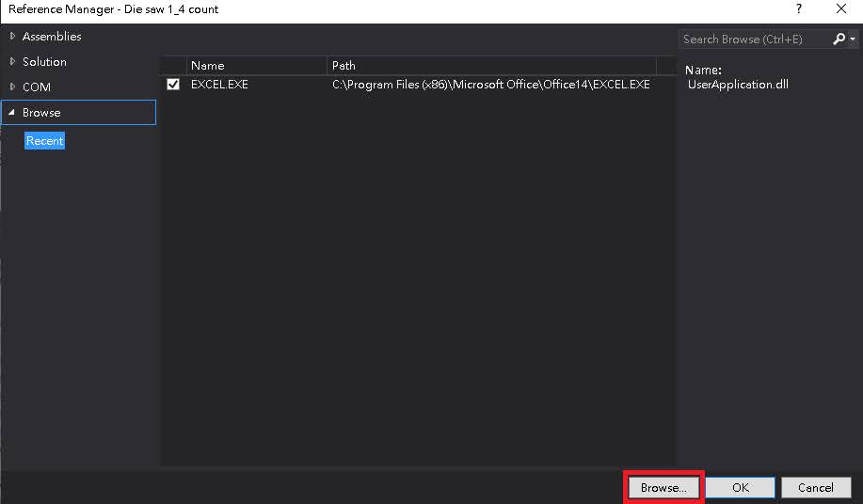Collapse the Browse tree arrow
This screenshot has width=863, height=504.
tap(11, 112)
